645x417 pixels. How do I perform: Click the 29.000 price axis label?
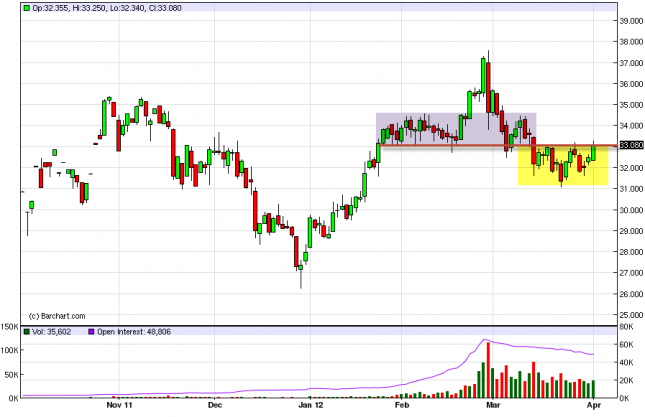pos(631,231)
